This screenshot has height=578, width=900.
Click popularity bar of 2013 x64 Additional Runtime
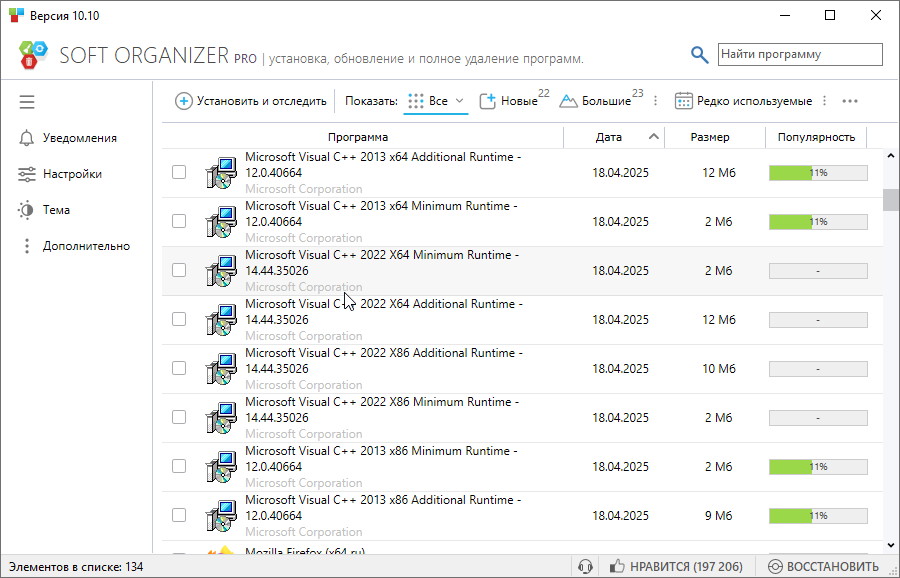(x=818, y=173)
